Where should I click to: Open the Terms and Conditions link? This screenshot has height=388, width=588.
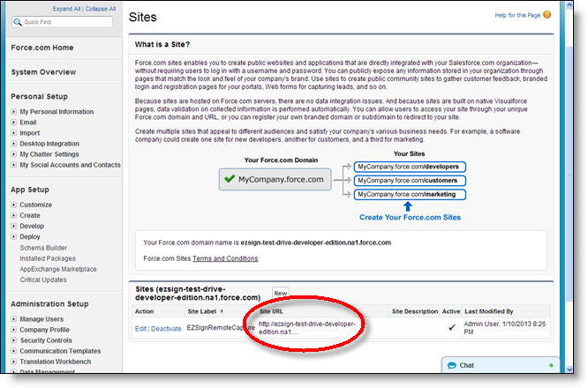(225, 258)
